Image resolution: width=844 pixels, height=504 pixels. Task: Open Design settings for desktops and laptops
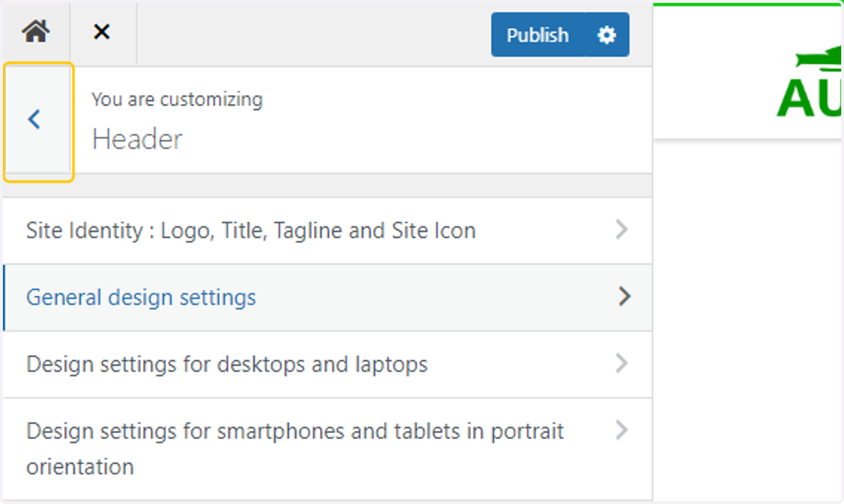point(327,364)
